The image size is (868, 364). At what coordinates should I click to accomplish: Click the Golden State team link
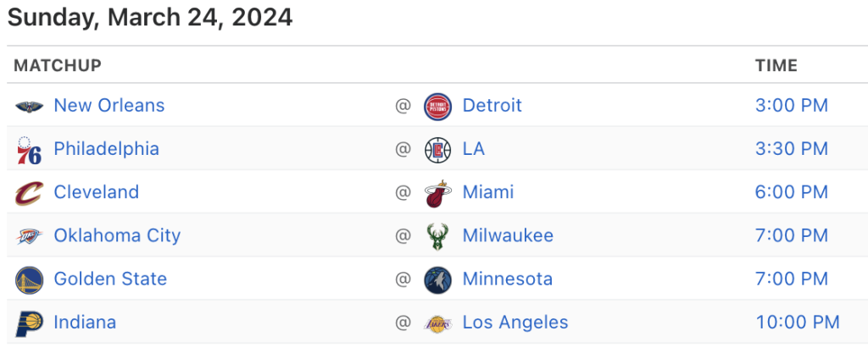110,279
